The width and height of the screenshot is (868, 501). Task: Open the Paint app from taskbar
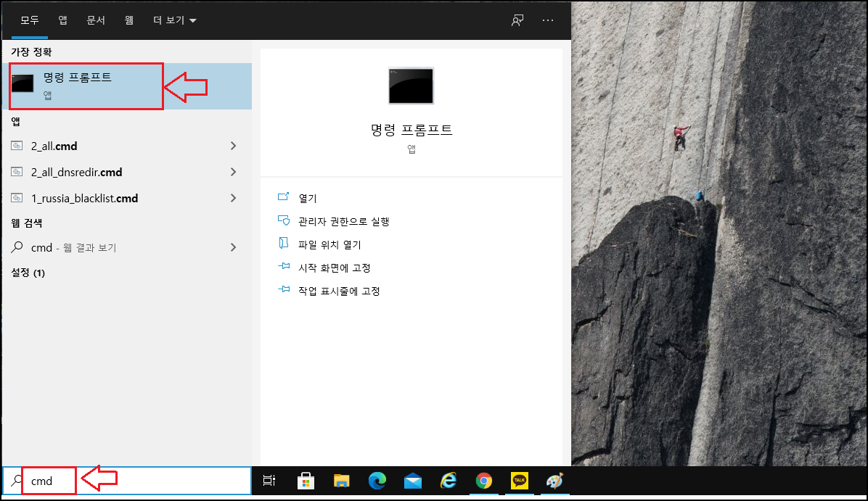(554, 481)
